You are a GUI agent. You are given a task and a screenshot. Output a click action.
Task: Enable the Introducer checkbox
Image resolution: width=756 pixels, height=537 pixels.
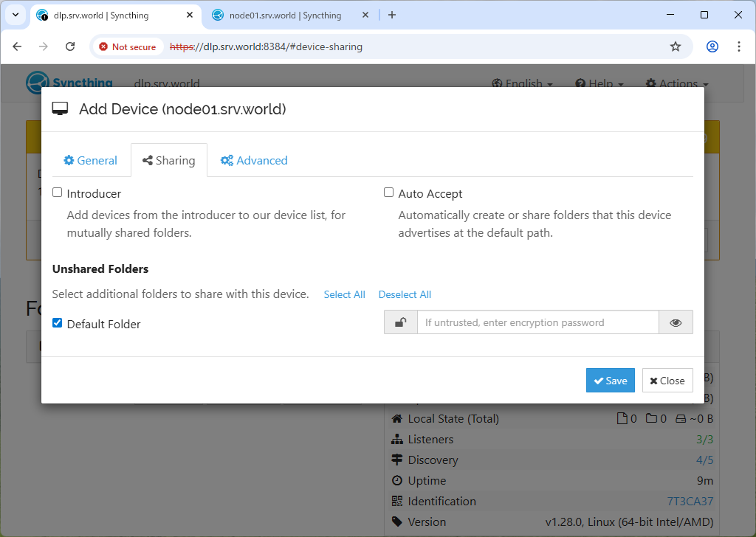coord(58,193)
